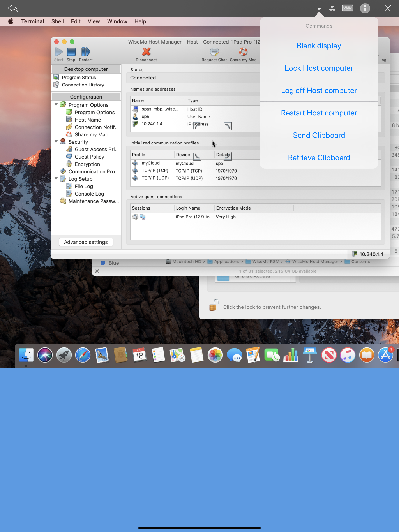The image size is (399, 532).
Task: Open iBooks app in the Dock
Action: [x=366, y=355]
